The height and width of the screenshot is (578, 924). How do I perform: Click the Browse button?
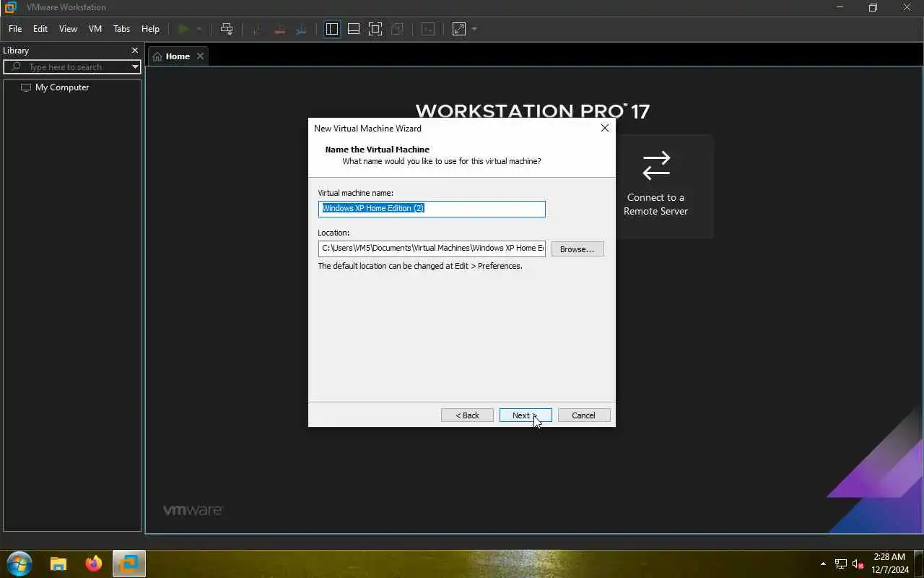pos(577,249)
